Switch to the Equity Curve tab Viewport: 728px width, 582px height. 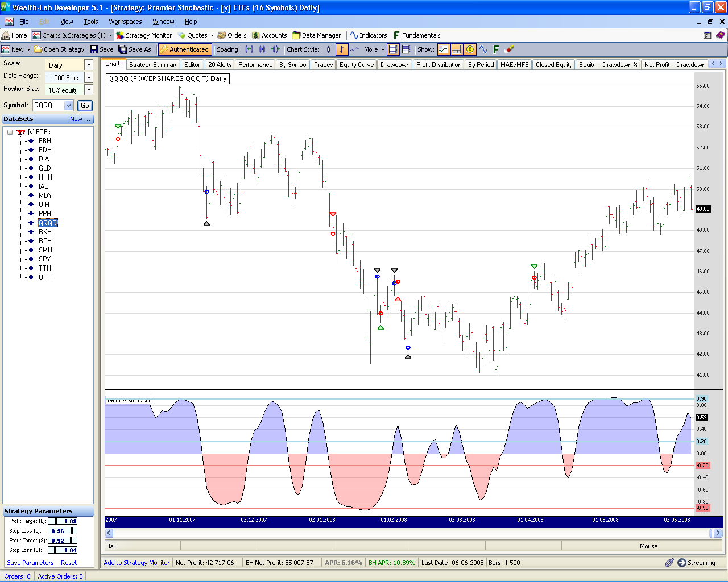[357, 65]
